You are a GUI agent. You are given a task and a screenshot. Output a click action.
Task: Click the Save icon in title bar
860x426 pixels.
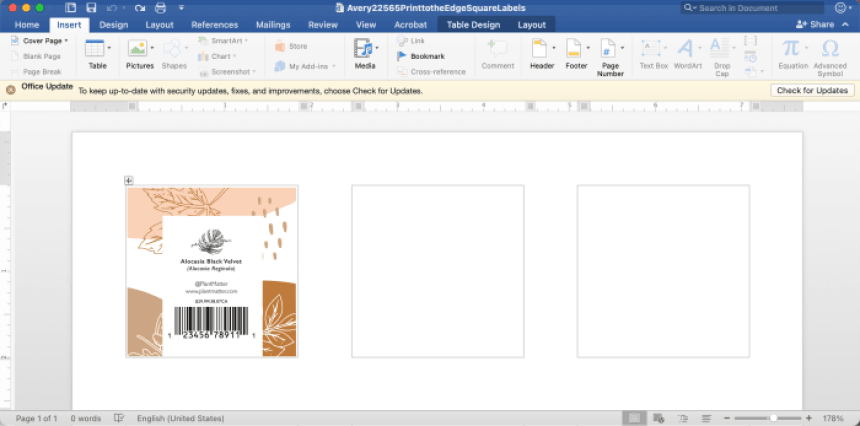(91, 7)
